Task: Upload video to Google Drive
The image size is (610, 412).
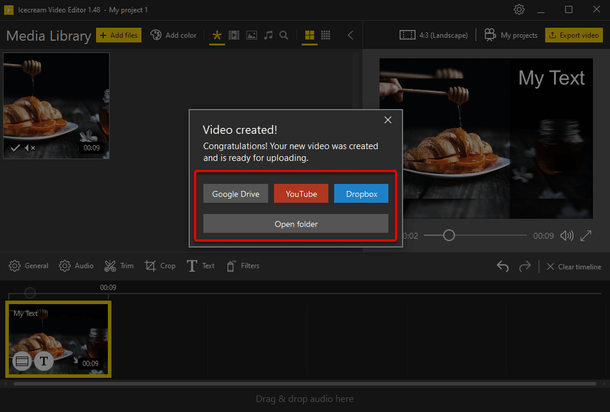Action: (x=235, y=194)
